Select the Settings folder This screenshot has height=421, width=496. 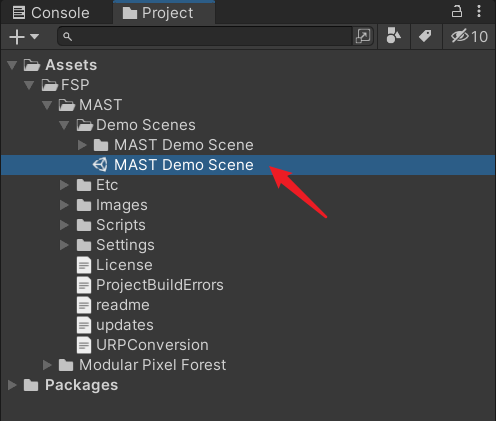click(x=125, y=245)
